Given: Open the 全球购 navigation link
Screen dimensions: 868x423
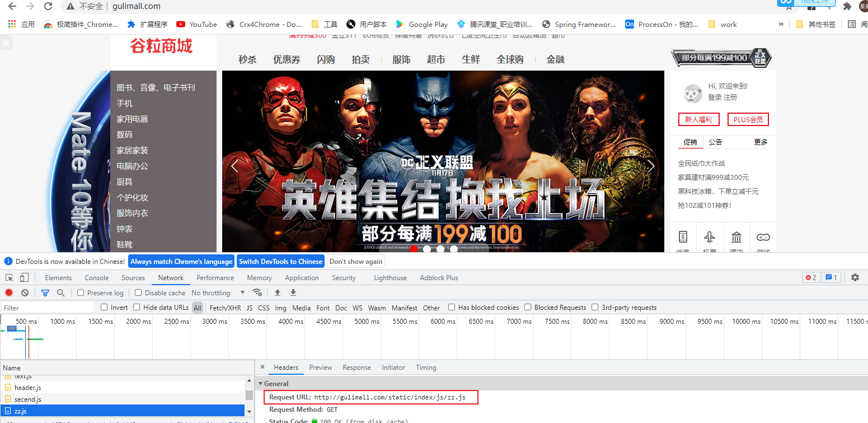Looking at the screenshot, I should (x=510, y=59).
